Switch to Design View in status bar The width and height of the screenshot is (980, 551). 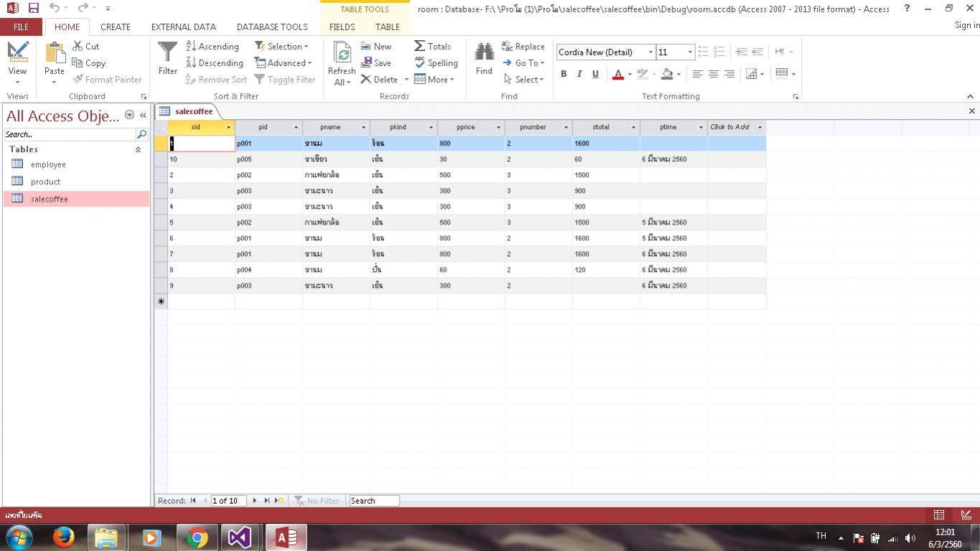click(x=966, y=515)
